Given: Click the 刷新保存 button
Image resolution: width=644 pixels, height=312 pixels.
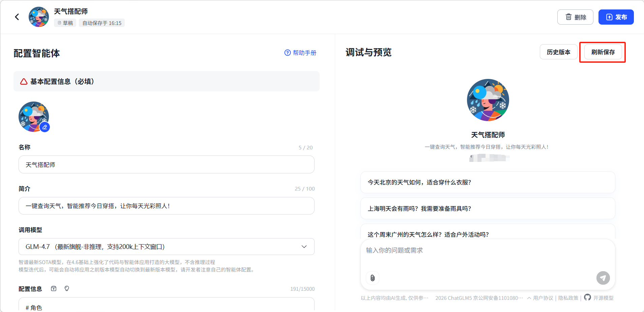Looking at the screenshot, I should (603, 52).
